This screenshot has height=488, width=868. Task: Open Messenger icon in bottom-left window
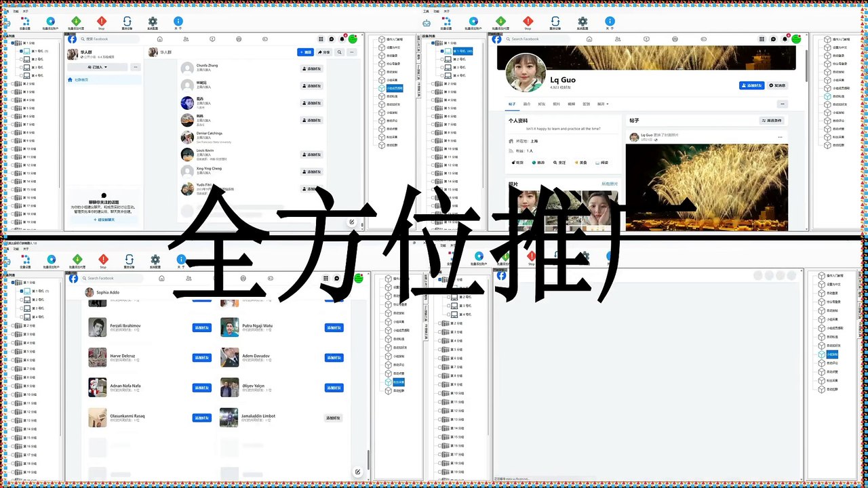point(337,278)
